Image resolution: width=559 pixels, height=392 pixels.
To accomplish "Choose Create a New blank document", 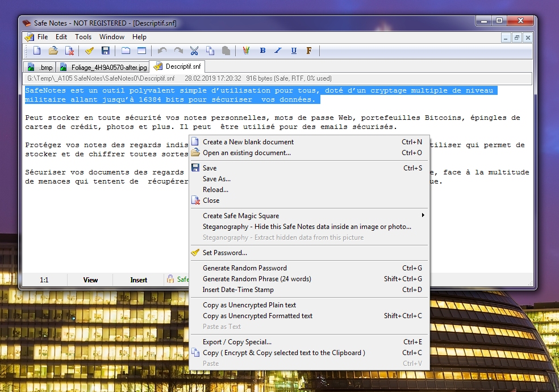I will (x=309, y=142).
